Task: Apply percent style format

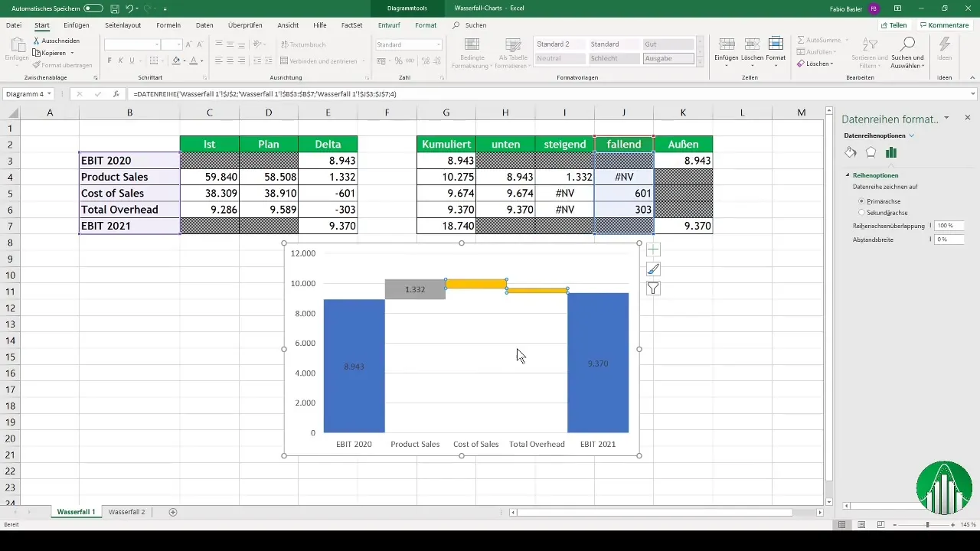Action: pos(399,60)
